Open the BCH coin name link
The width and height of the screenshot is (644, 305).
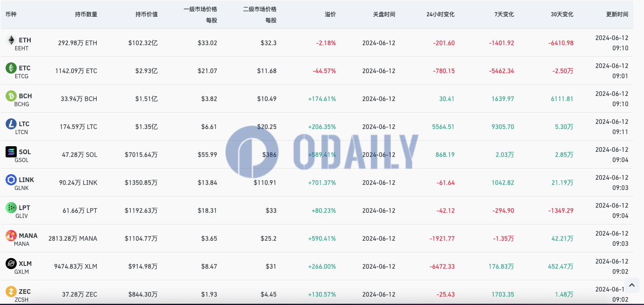(x=26, y=96)
